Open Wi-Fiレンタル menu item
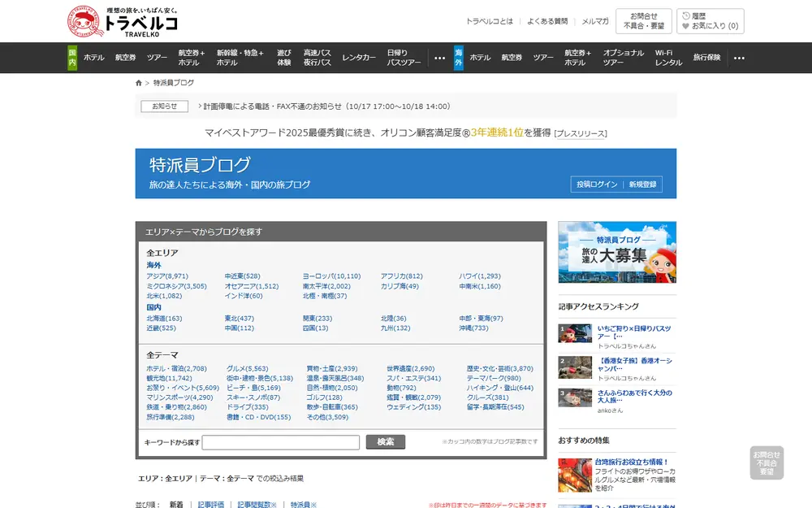This screenshot has height=508, width=812. (668, 58)
